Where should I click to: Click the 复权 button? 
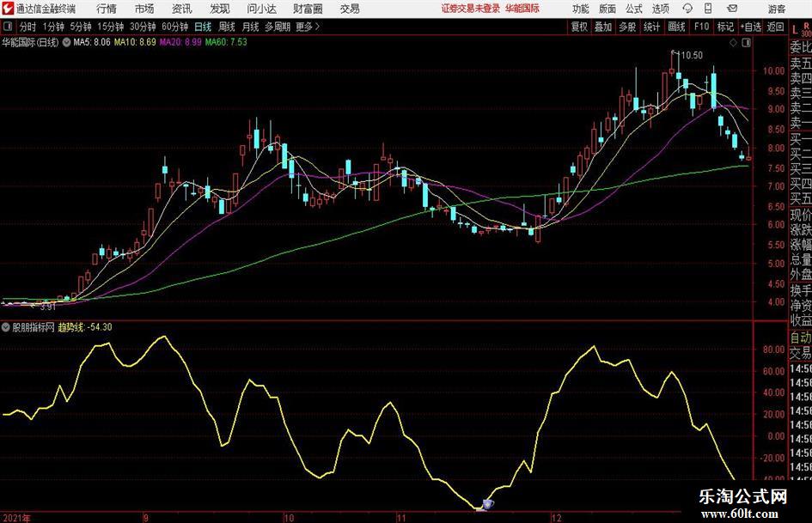coord(579,27)
